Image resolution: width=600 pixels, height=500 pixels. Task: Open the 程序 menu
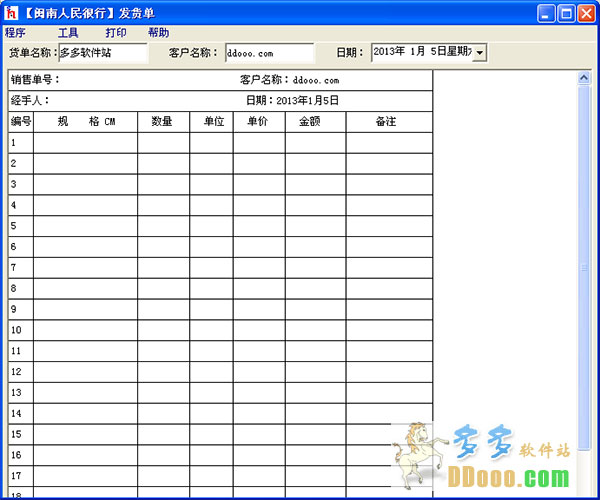[x=15, y=33]
